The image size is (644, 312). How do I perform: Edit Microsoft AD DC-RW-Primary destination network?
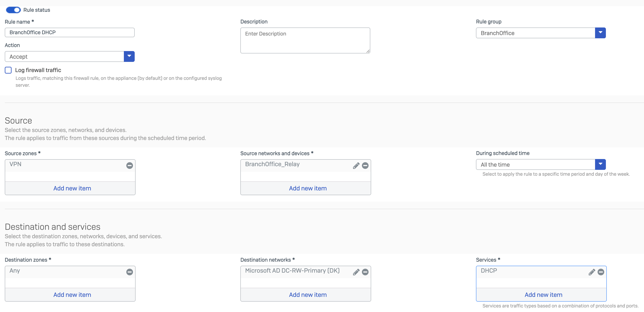click(x=356, y=272)
